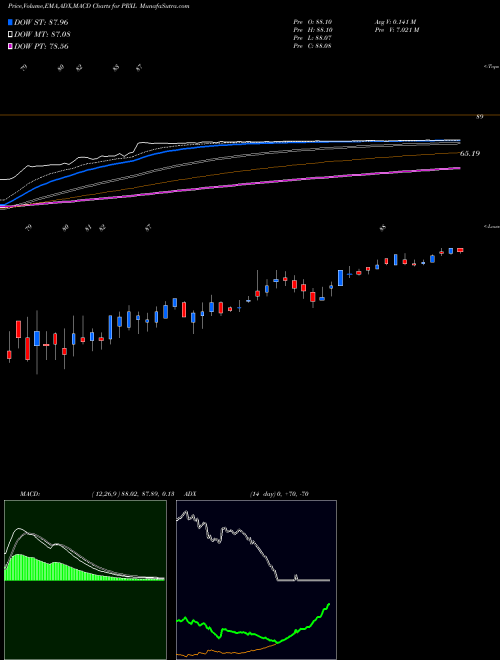Click the 'Pre L: 88.07' low value
This screenshot has height=660, width=500.
point(312,38)
